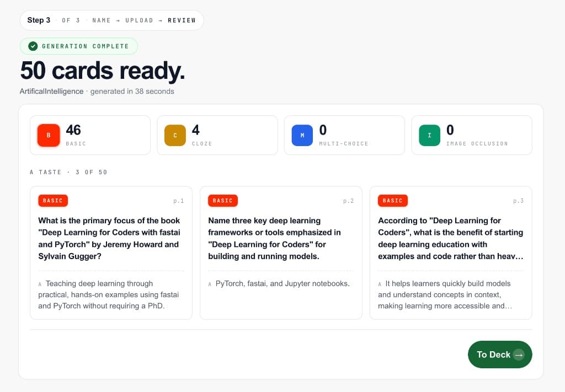Click the BASIC tag on the p.2 card

pyautogui.click(x=223, y=201)
